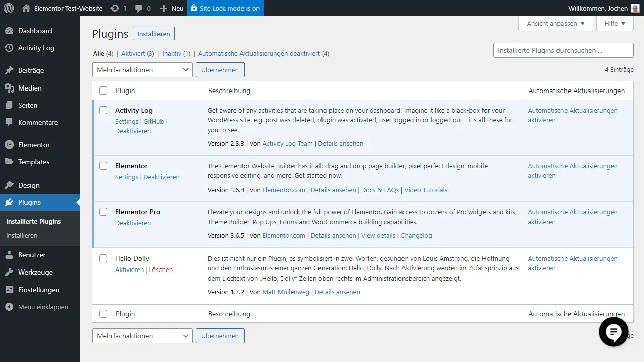The image size is (644, 362).
Task: Click the Dashboard gauge icon in sidebar
Action: [9, 31]
